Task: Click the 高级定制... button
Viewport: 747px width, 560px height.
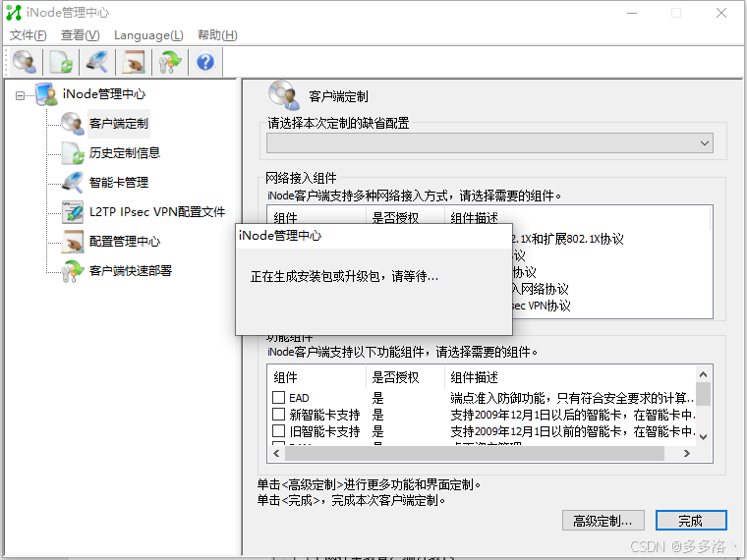Action: click(x=603, y=521)
